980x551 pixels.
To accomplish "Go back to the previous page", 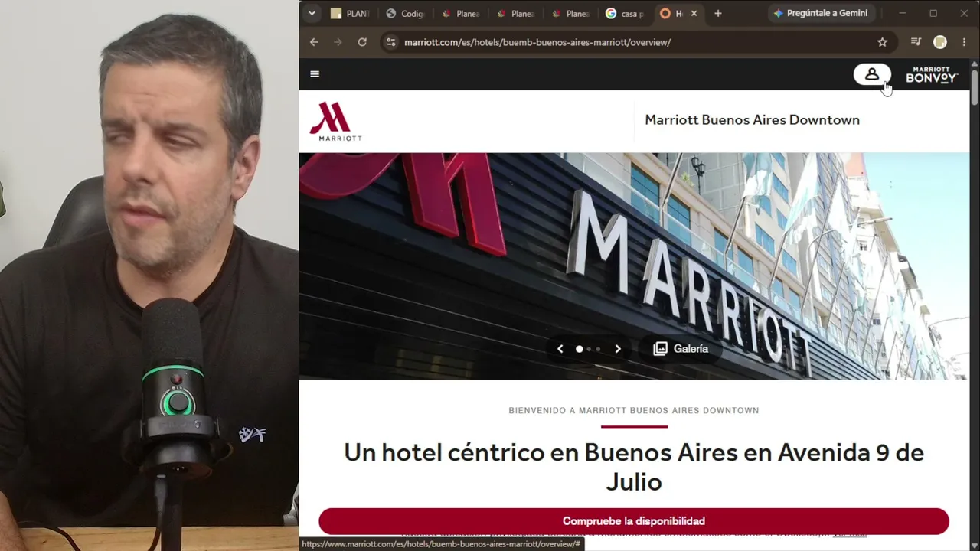I will tap(314, 42).
